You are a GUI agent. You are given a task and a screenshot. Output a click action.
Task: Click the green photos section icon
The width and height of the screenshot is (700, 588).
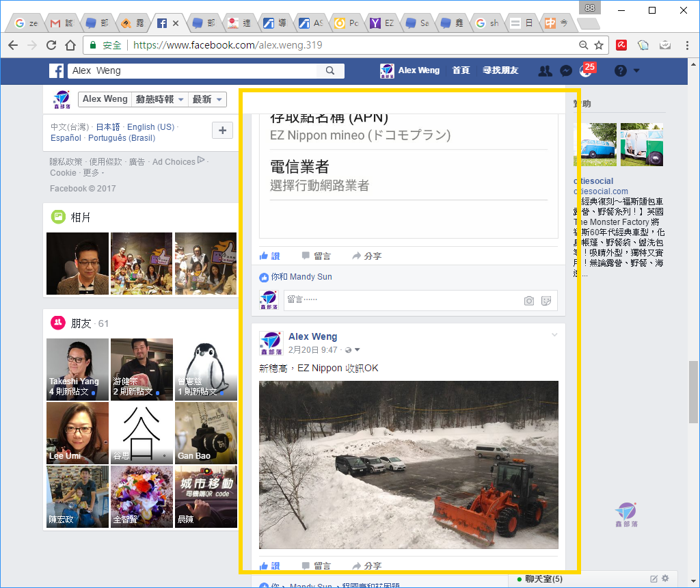(58, 217)
